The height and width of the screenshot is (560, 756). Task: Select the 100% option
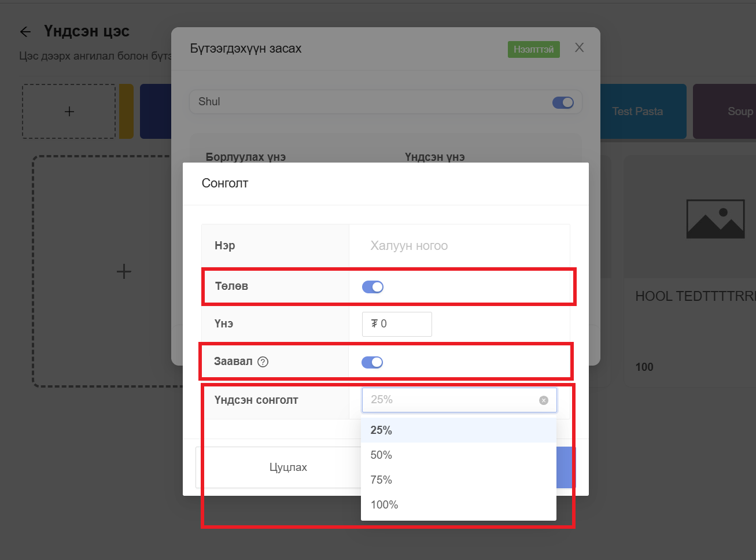pos(385,505)
